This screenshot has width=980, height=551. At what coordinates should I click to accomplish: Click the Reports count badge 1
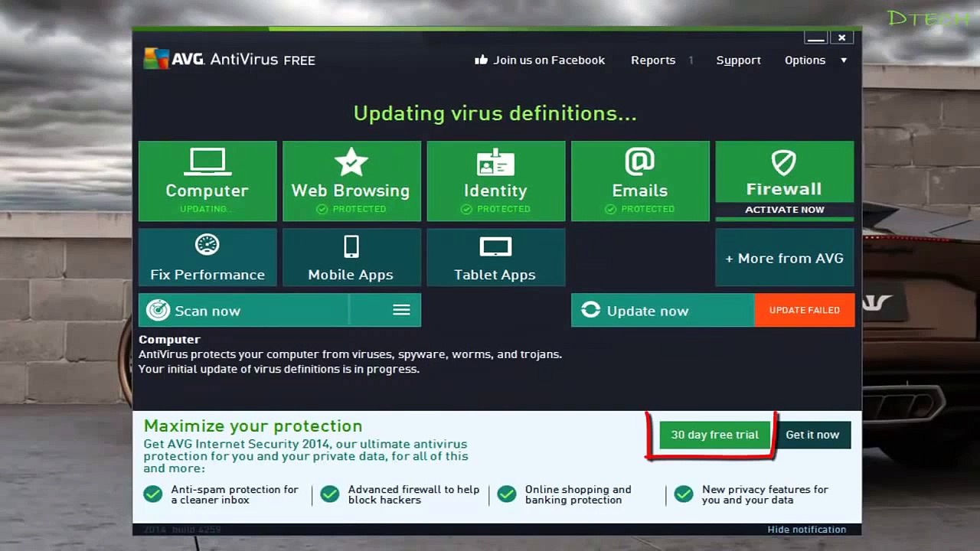[x=691, y=60]
